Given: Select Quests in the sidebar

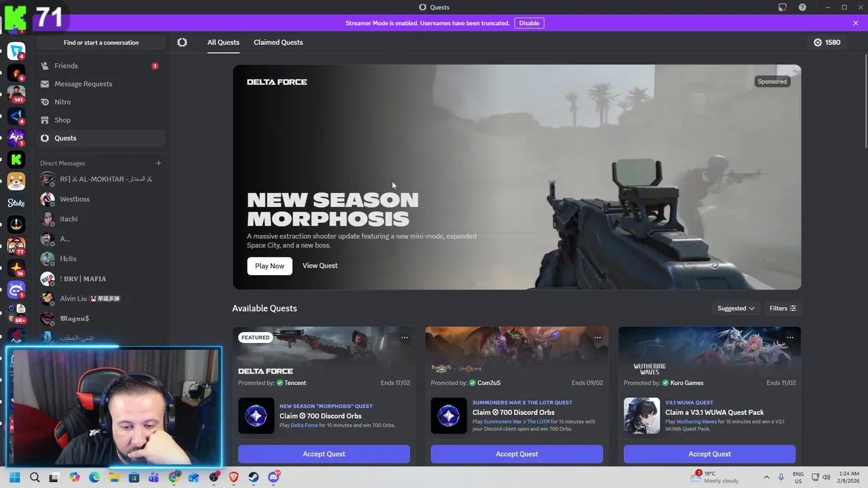Looking at the screenshot, I should point(100,138).
